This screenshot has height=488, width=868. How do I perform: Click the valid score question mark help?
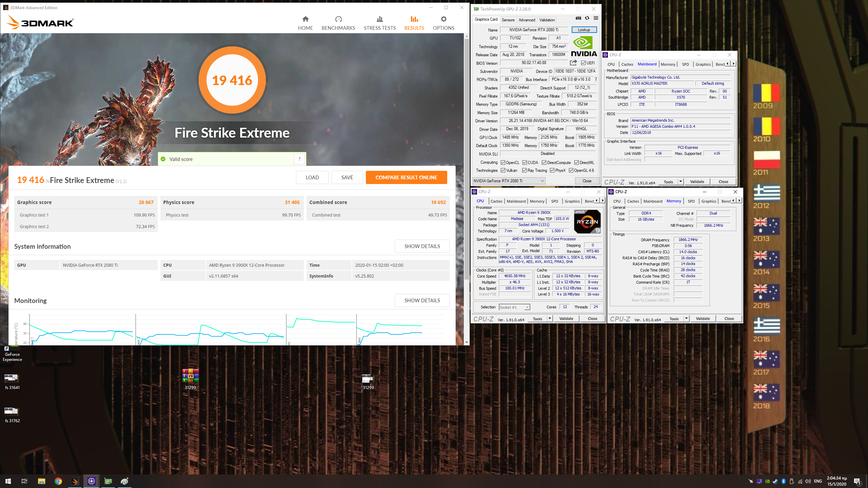pos(299,159)
